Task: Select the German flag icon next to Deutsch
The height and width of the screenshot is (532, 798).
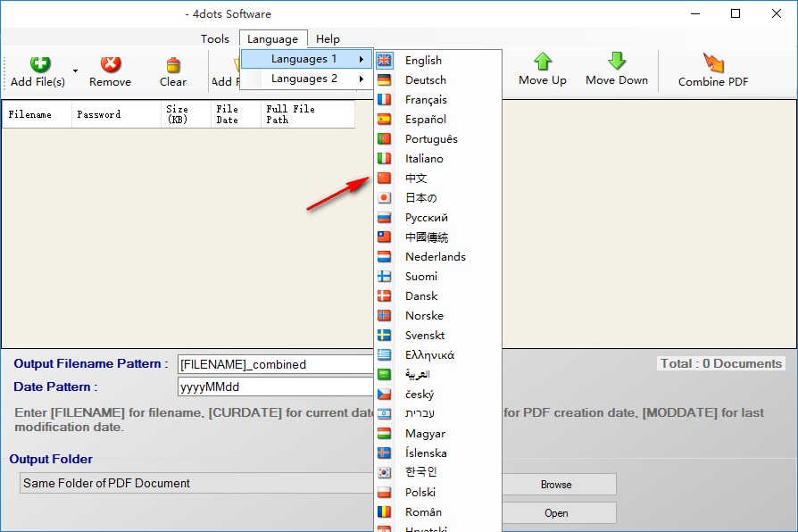Action: pyautogui.click(x=384, y=80)
